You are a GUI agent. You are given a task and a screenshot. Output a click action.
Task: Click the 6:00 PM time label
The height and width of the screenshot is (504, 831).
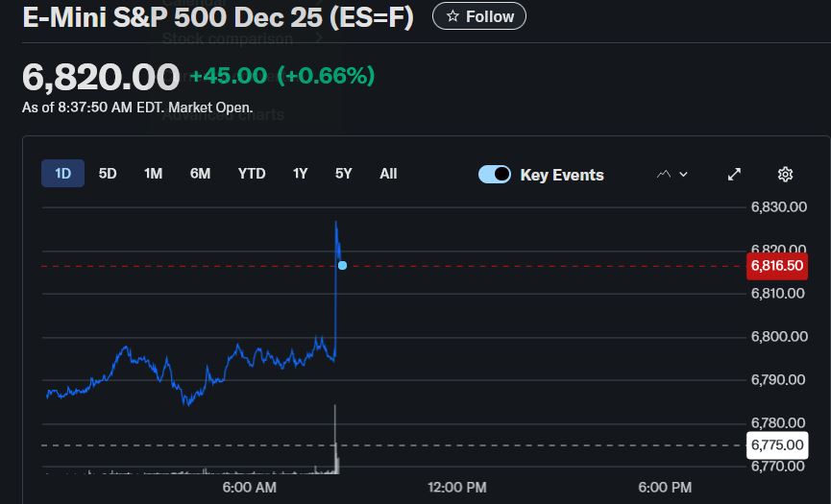tap(665, 488)
